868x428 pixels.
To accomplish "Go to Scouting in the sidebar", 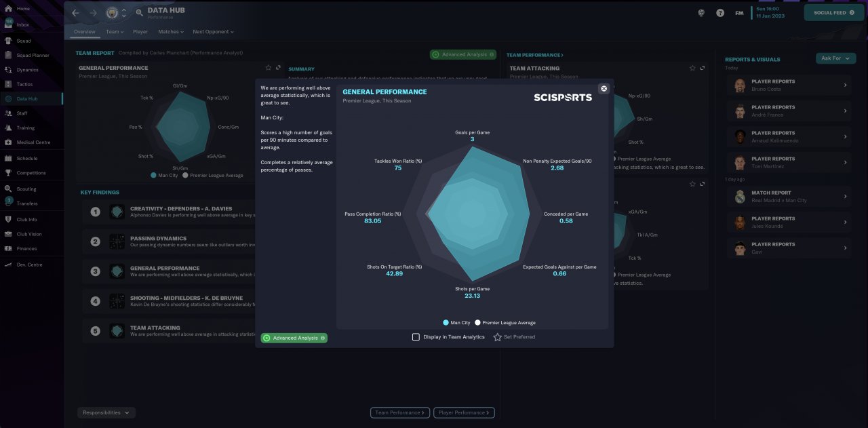I will tap(31, 189).
